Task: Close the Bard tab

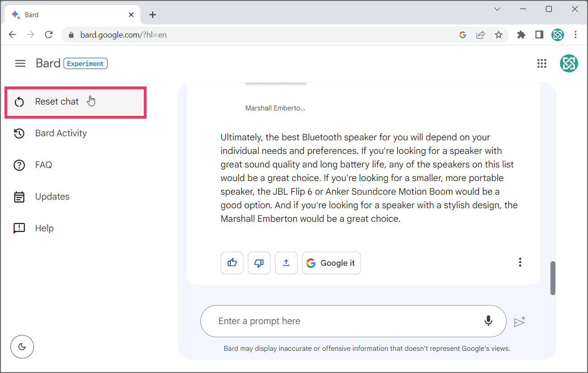Action: 131,15
